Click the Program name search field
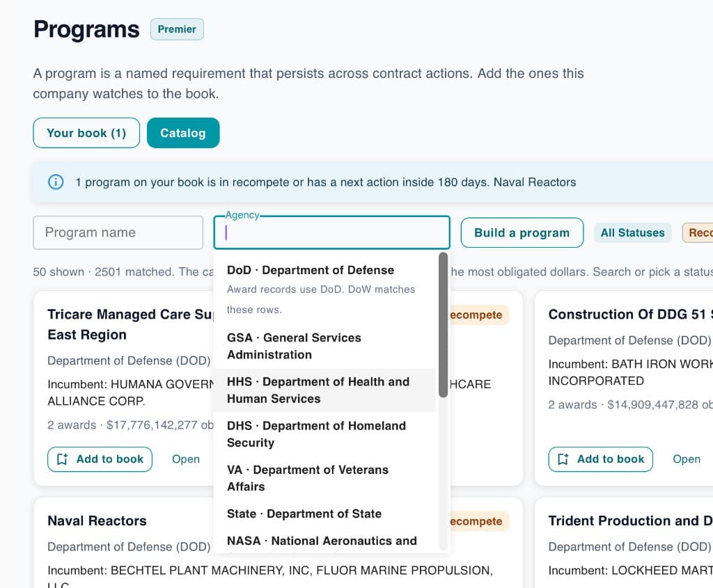 (118, 232)
